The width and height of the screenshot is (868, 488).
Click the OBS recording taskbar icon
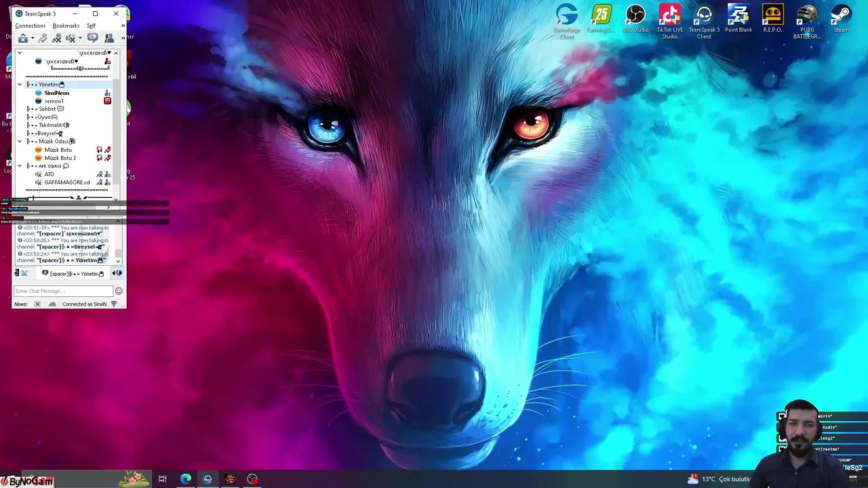pyautogui.click(x=252, y=479)
